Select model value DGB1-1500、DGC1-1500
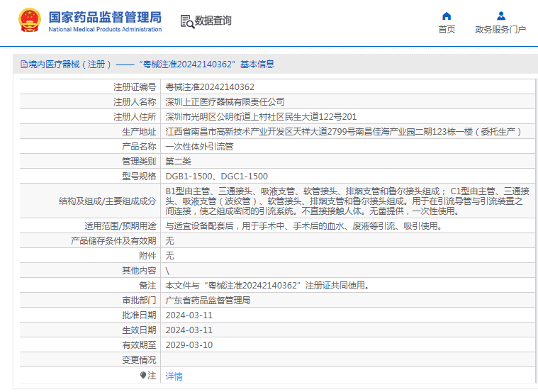The width and height of the screenshot is (538, 392). 216,176
